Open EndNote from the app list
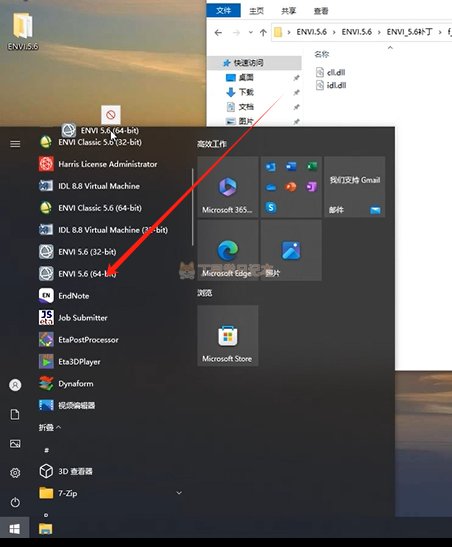The height and width of the screenshot is (547, 452). tap(64, 295)
